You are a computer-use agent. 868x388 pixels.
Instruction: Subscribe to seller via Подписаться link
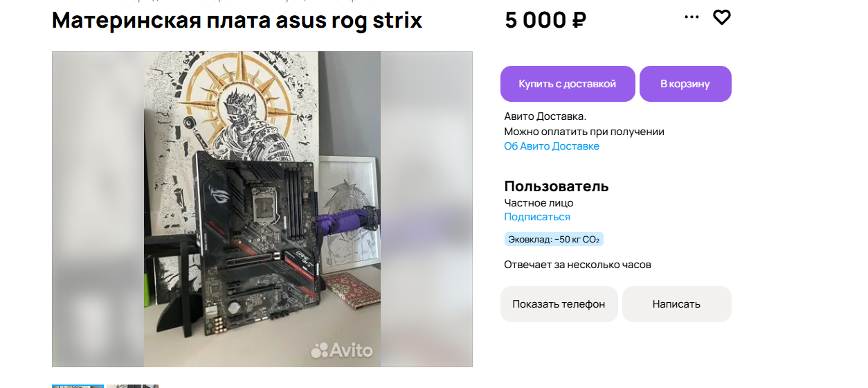[x=537, y=217]
